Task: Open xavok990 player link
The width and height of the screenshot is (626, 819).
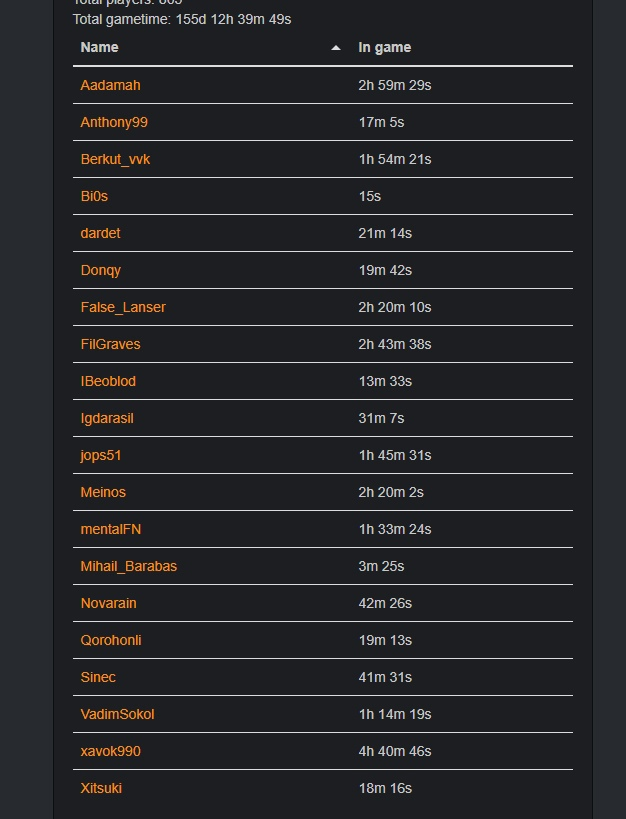Action: point(111,751)
